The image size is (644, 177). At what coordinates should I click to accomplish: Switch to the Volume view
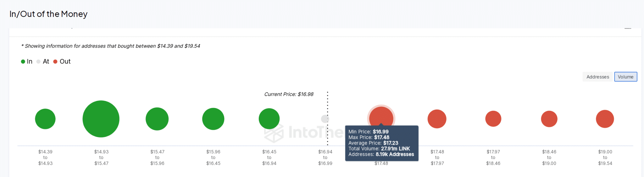(x=625, y=77)
